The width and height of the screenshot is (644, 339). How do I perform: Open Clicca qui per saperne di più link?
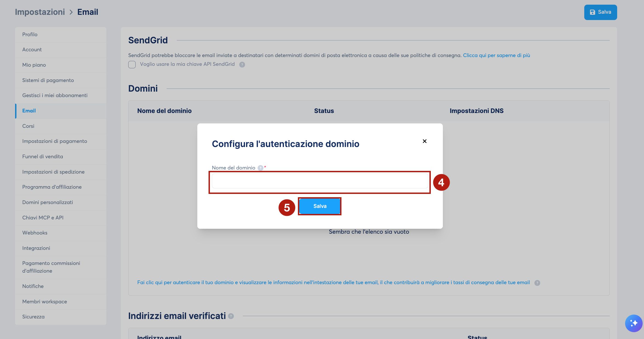tap(496, 55)
